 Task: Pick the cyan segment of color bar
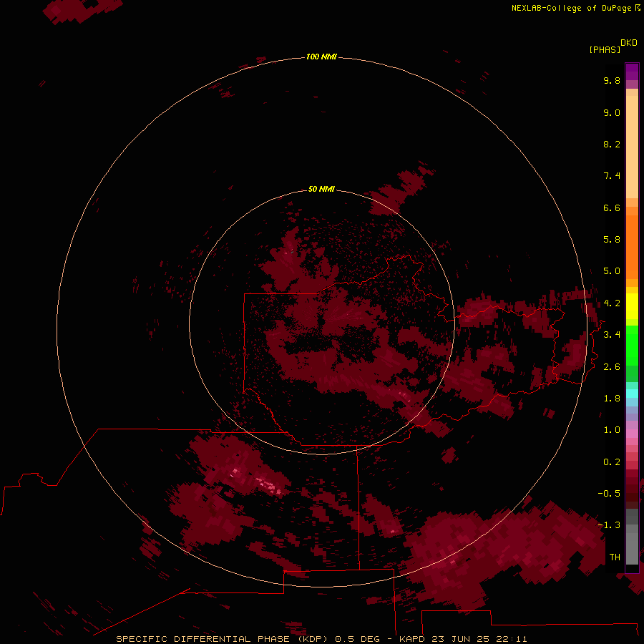(x=632, y=393)
